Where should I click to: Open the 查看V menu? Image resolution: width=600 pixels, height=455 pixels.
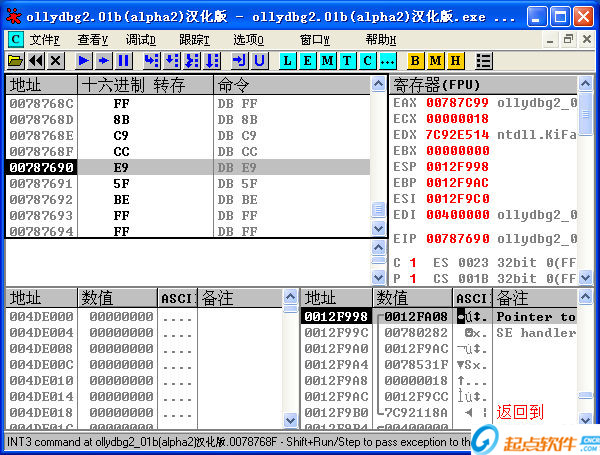pyautogui.click(x=93, y=39)
